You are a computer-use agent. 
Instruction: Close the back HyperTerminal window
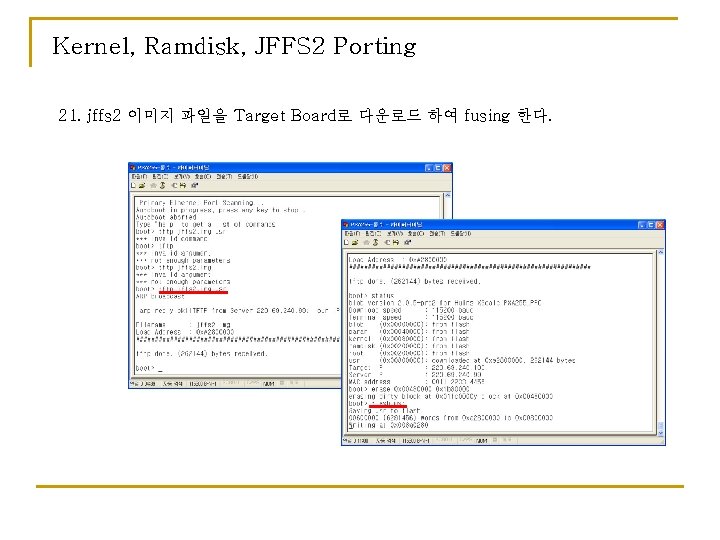click(447, 168)
